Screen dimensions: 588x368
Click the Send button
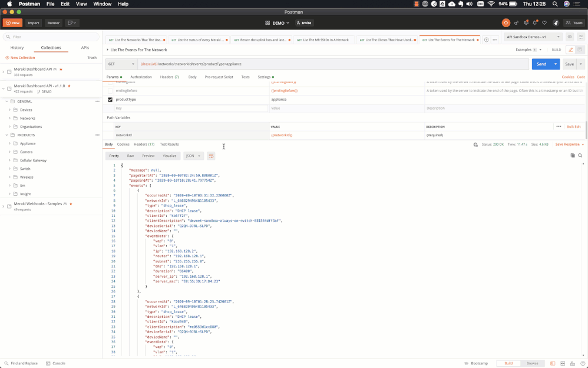(541, 63)
